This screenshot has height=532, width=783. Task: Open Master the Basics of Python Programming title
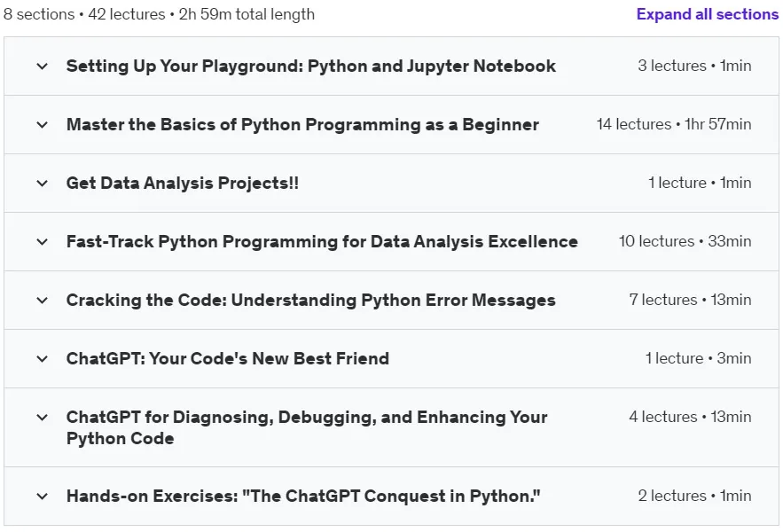(x=302, y=124)
